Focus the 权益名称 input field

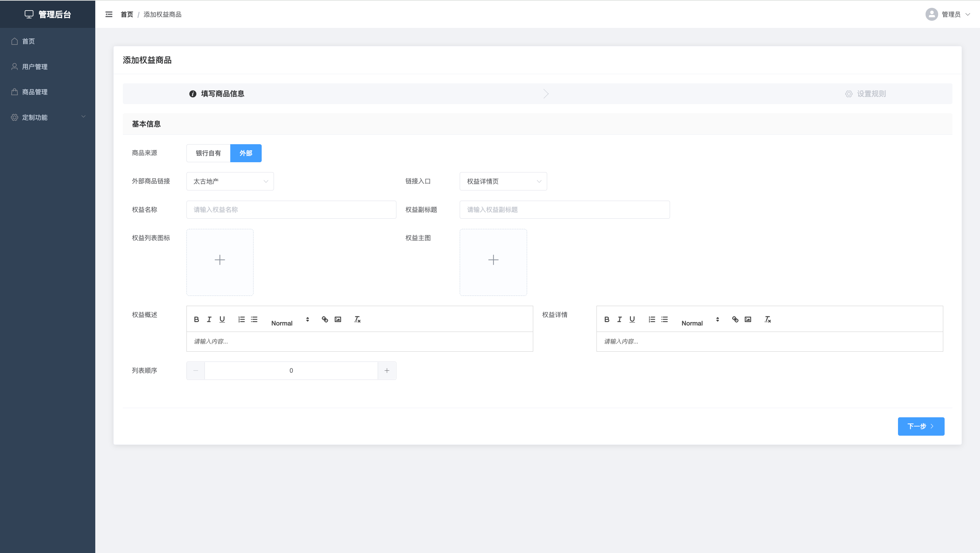point(291,210)
